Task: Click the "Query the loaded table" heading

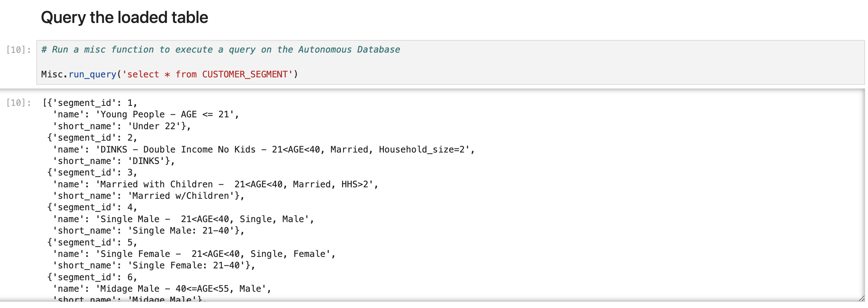Action: tap(125, 17)
